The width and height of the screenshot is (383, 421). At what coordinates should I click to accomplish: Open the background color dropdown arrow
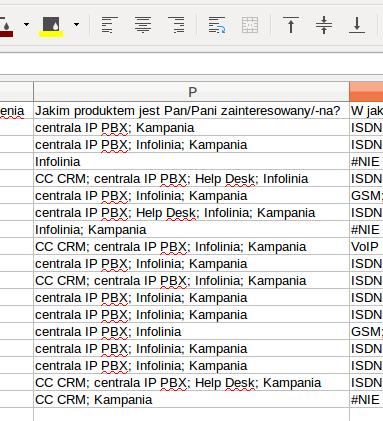point(76,24)
